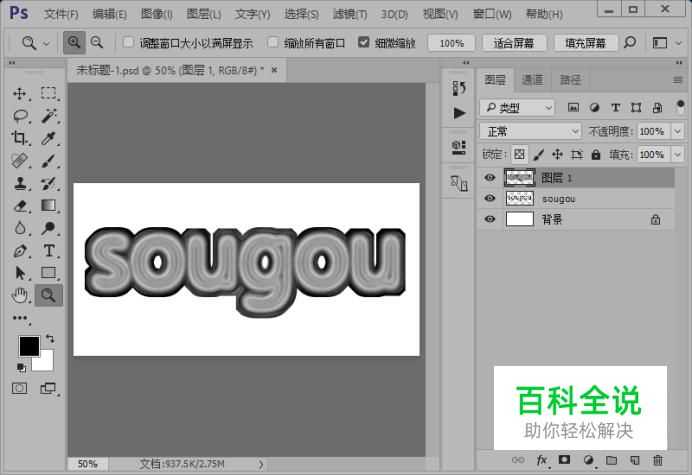Screen dimensions: 692x475
Task: Click the 填充屏幕 button
Action: (584, 44)
